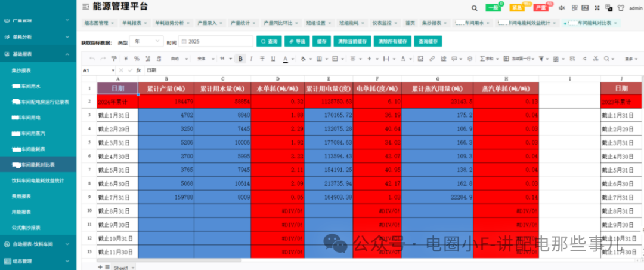The width and height of the screenshot is (644, 270).
Task: Open the fx function insert icon
Action: pos(139,70)
